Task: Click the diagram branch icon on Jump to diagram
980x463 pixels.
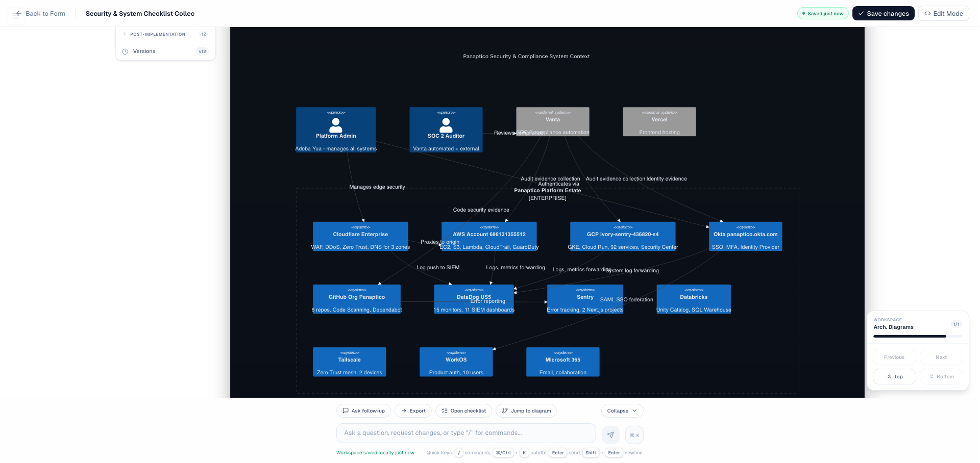Action: point(504,410)
